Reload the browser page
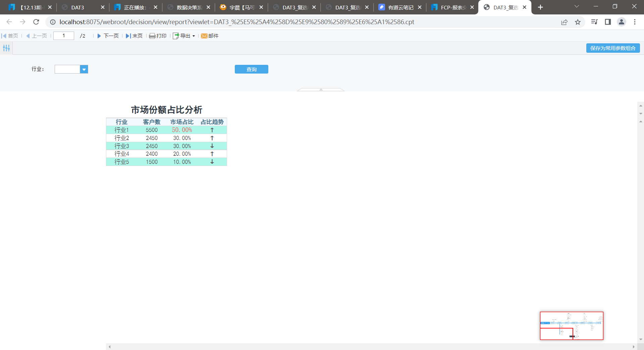This screenshot has height=350, width=644. (36, 22)
